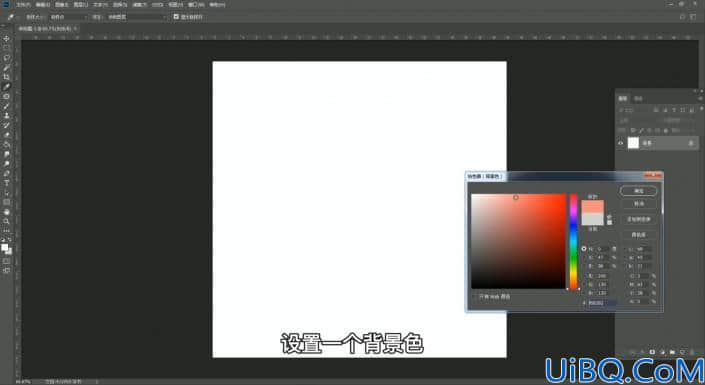Select the Move tool

point(6,39)
